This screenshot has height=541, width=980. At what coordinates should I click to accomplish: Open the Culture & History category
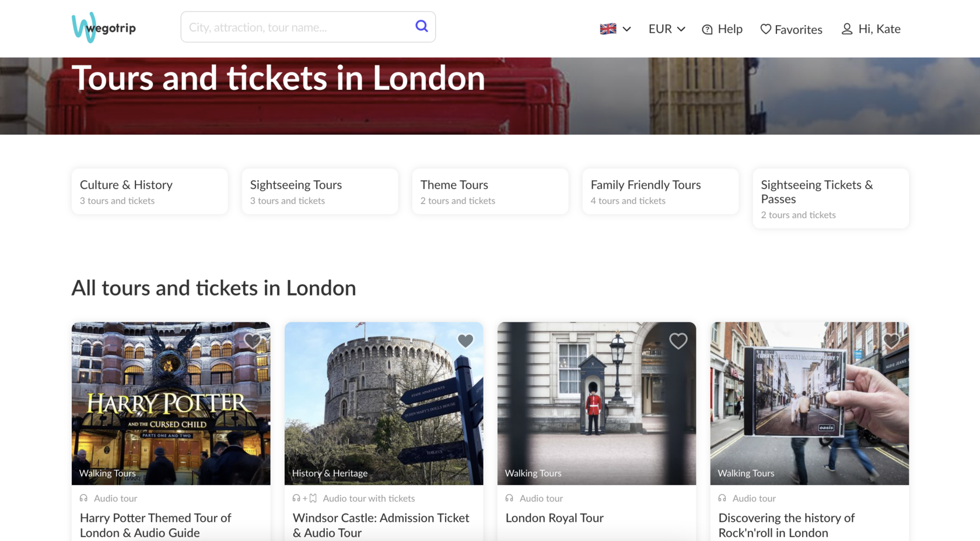pyautogui.click(x=150, y=191)
